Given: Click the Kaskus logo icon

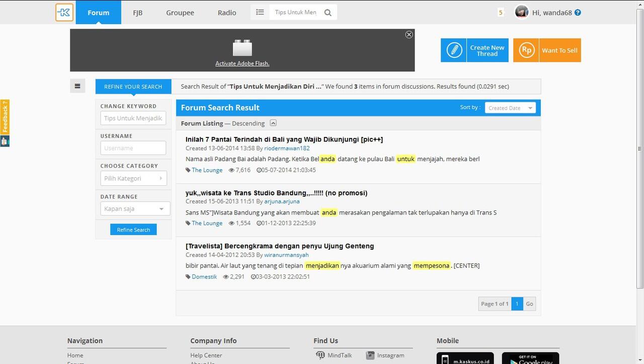Looking at the screenshot, I should [x=64, y=13].
